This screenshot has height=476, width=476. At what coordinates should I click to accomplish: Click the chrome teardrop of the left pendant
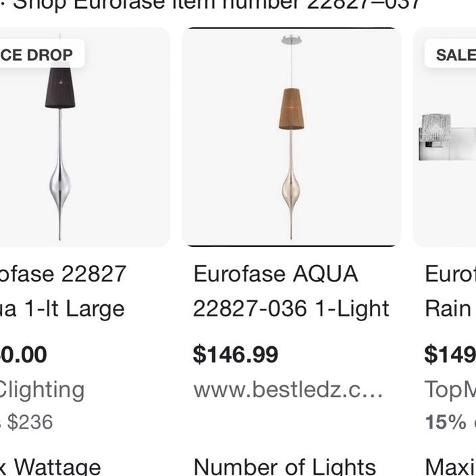click(60, 185)
